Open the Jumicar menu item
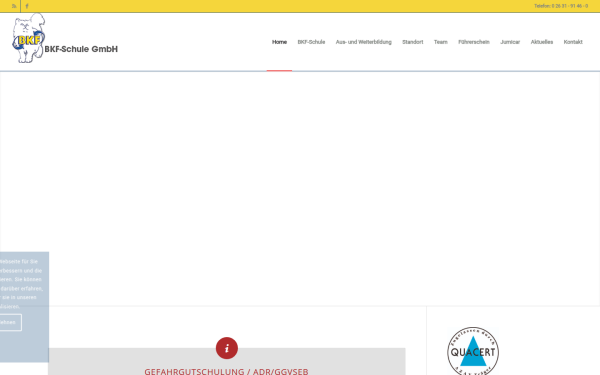The image size is (600, 375). (510, 42)
